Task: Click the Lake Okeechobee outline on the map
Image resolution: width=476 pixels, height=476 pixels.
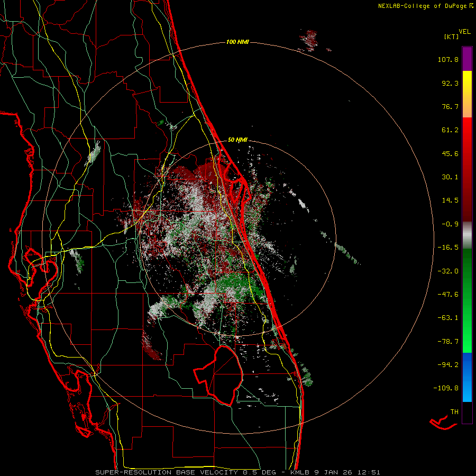Action: (218, 375)
